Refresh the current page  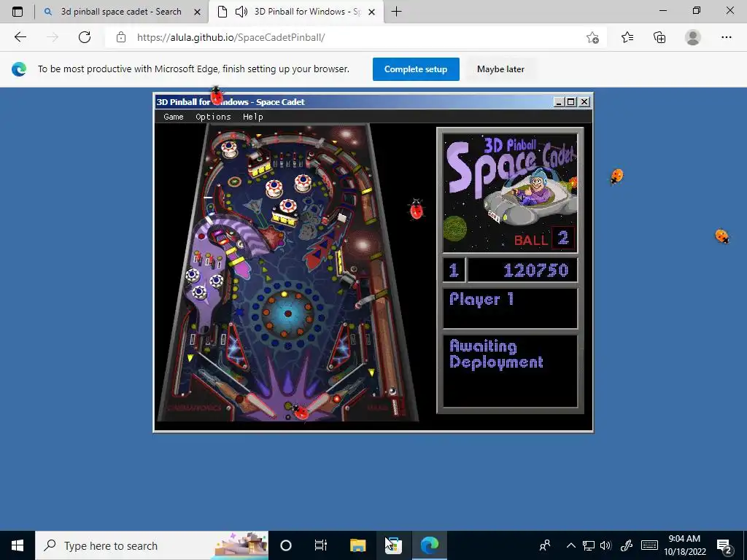tap(85, 37)
